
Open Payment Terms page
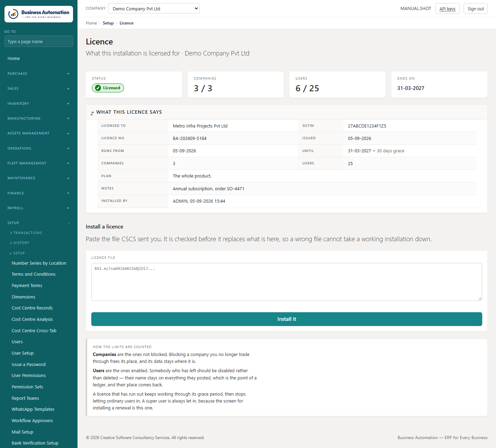[x=27, y=286]
